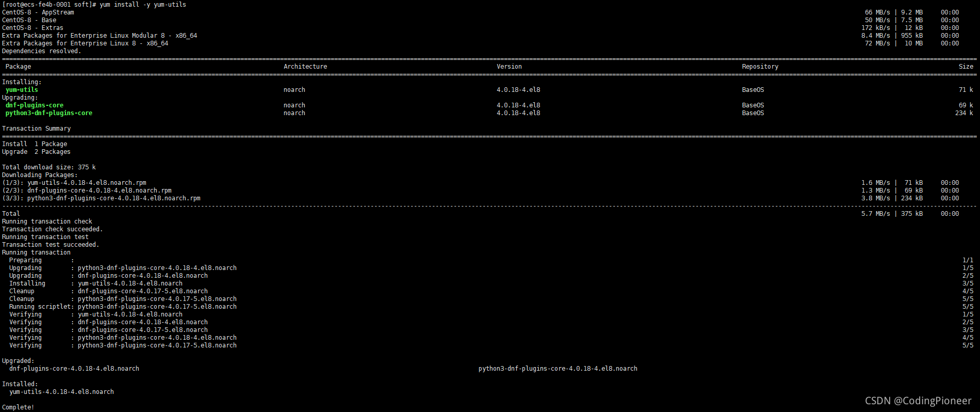Click the 'Package' column header
This screenshot has height=412, width=980.
[19, 67]
